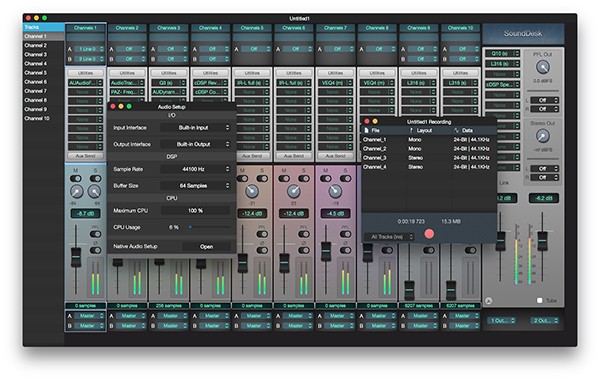The width and height of the screenshot is (600, 380).
Task: Click the 15.3 MB recording size text
Action: (451, 222)
